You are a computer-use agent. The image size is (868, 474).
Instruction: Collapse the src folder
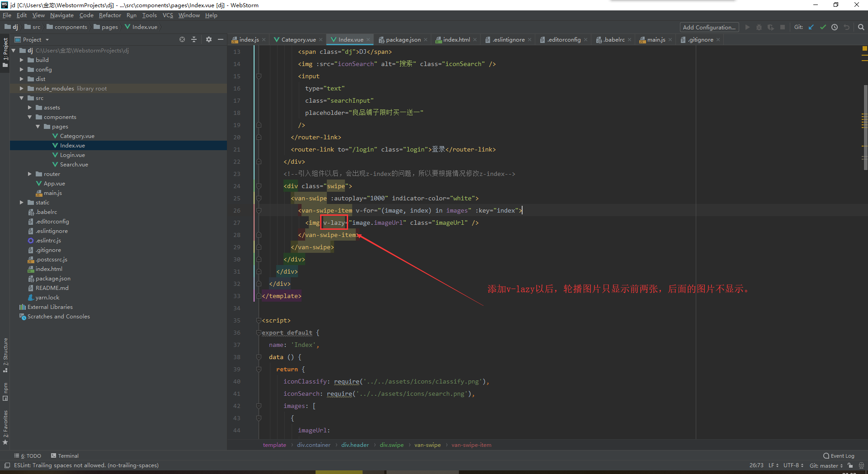[21, 98]
